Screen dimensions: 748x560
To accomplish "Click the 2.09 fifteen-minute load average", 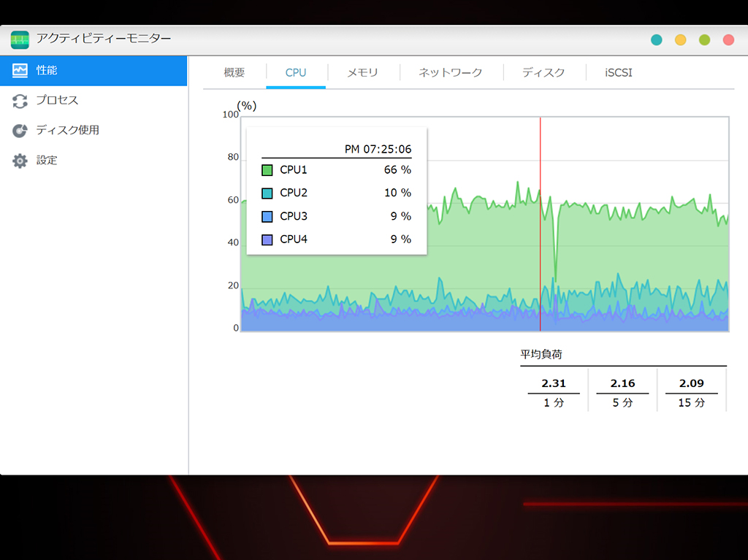I will tap(691, 383).
